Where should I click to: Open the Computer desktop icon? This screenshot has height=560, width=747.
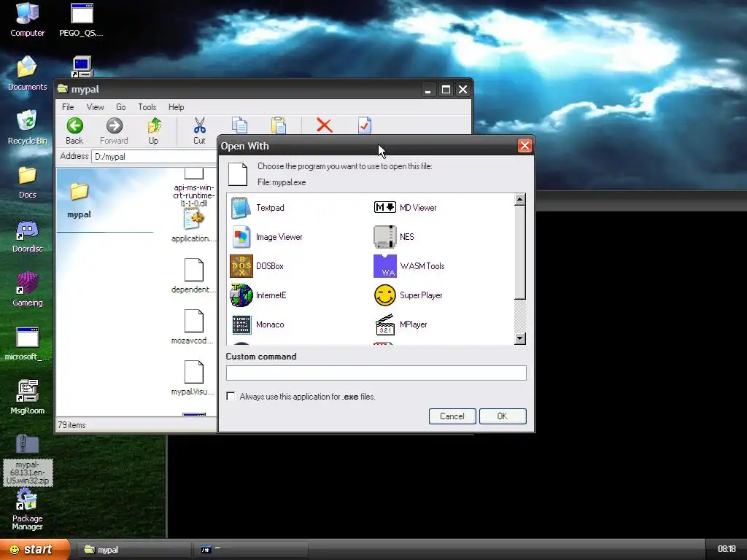click(27, 20)
